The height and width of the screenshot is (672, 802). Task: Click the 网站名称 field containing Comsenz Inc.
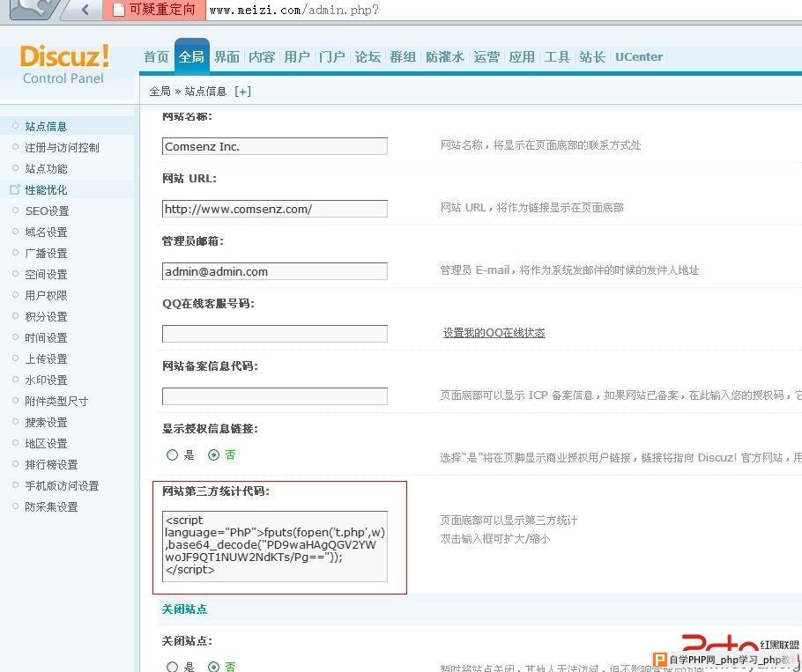pos(275,146)
